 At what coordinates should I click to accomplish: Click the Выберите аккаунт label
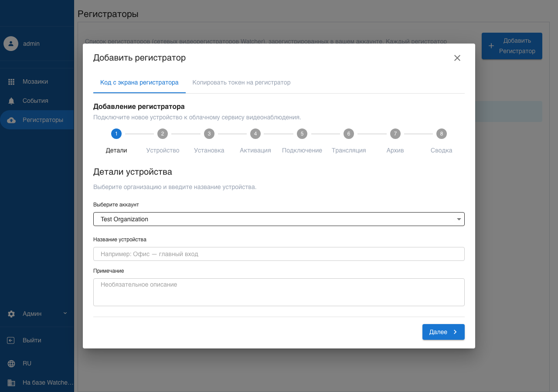pos(116,205)
